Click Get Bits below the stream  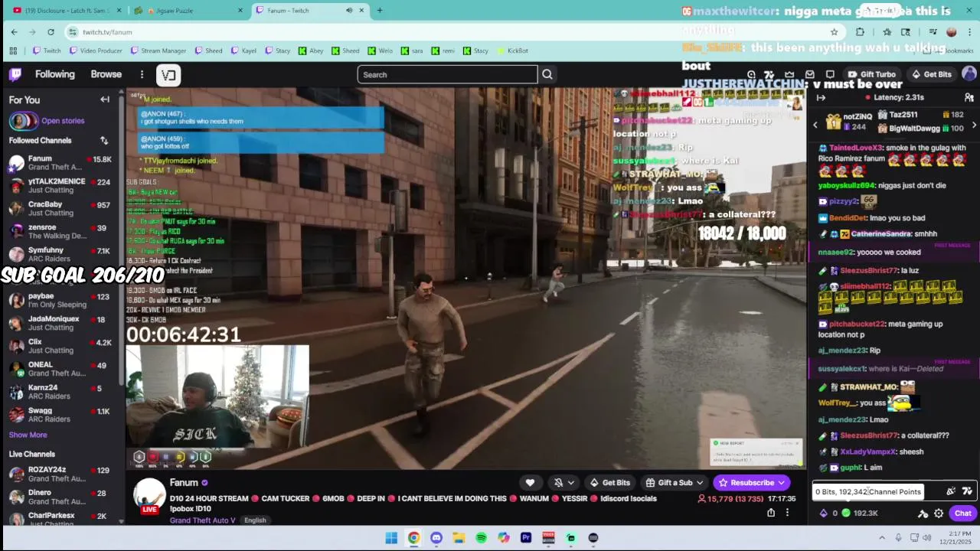click(x=609, y=483)
